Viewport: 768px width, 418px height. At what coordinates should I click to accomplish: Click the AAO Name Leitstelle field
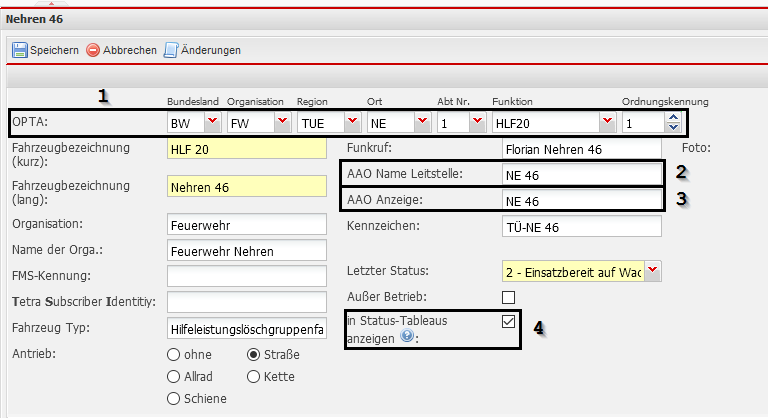[581, 174]
